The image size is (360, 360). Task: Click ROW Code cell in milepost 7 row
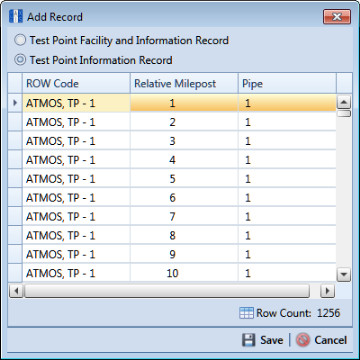coord(76,217)
